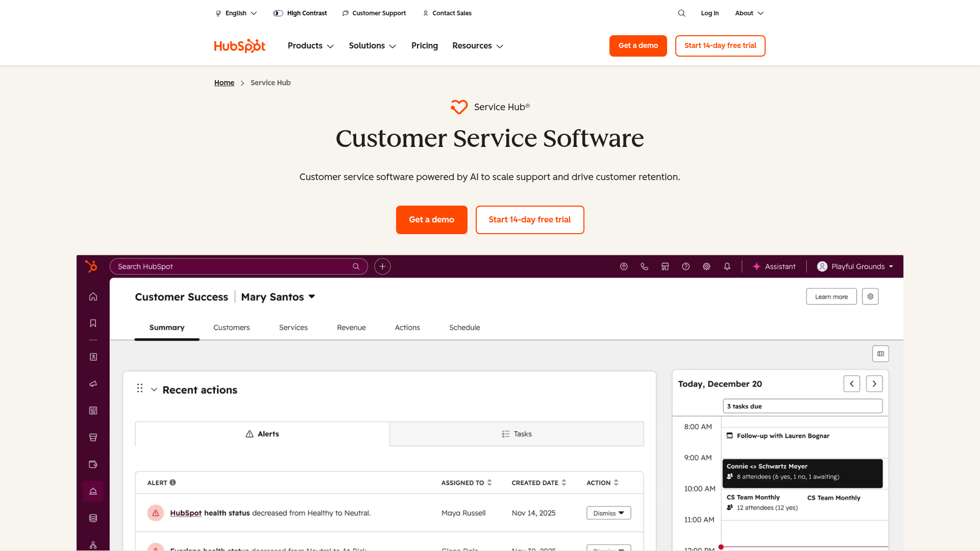Click the highlighted Service bell sidebar icon
Image resolution: width=980 pixels, height=551 pixels.
93,491
